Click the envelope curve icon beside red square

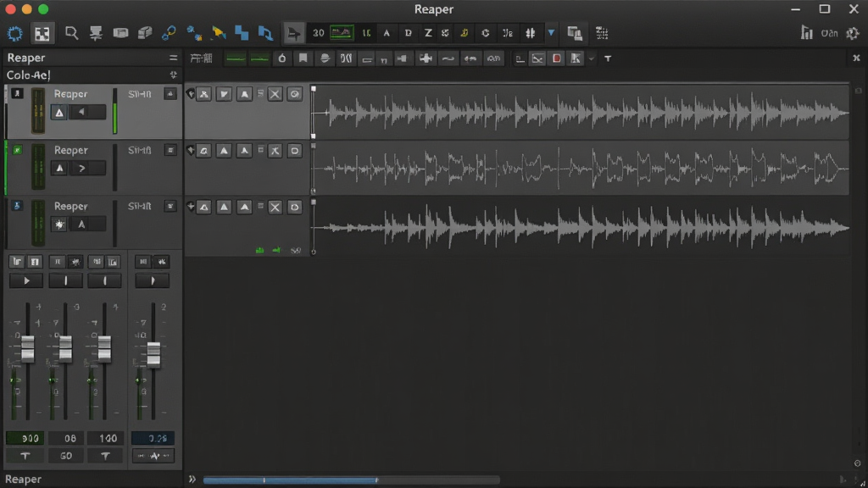[x=537, y=58]
